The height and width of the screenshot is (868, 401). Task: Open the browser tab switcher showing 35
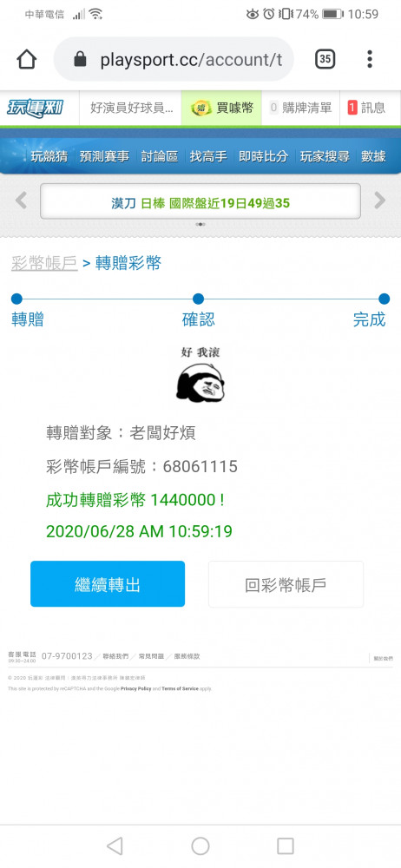tap(325, 59)
